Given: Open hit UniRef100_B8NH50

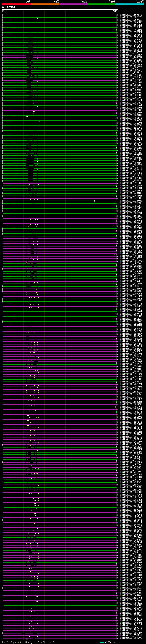Looking at the screenshot, I should click(131, 42).
